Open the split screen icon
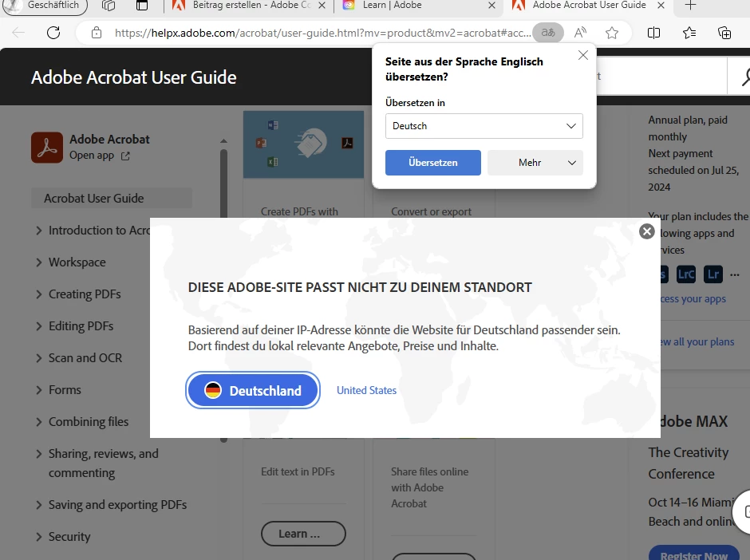The height and width of the screenshot is (560, 750). click(654, 33)
